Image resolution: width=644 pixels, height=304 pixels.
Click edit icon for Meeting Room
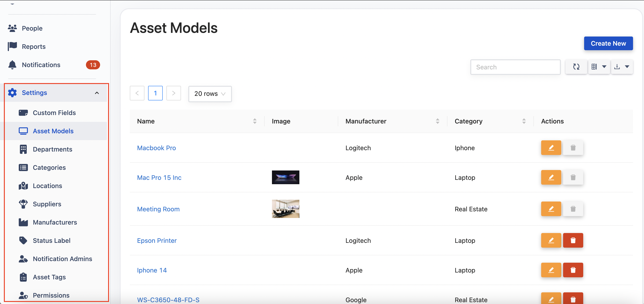pyautogui.click(x=551, y=209)
